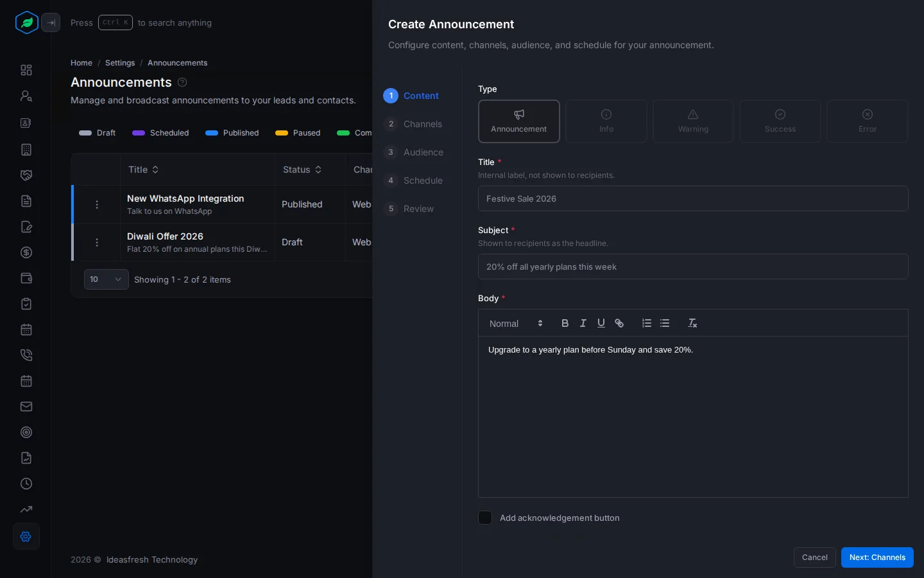The image size is (924, 578).
Task: Follow the Home breadcrumb link
Action: 81,63
